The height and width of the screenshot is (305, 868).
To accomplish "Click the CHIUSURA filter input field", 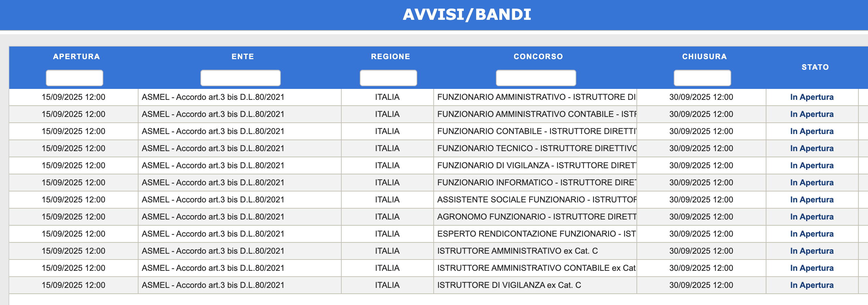I will 701,78.
